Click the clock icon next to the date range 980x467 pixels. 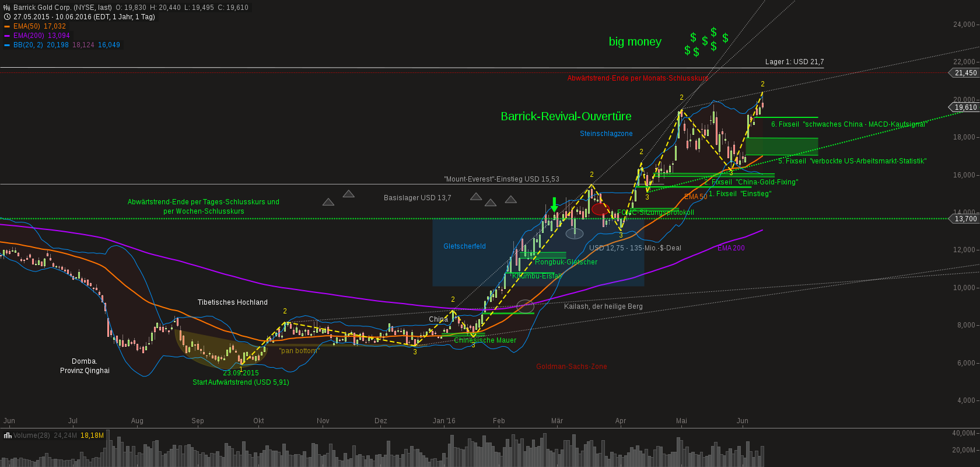(x=7, y=17)
